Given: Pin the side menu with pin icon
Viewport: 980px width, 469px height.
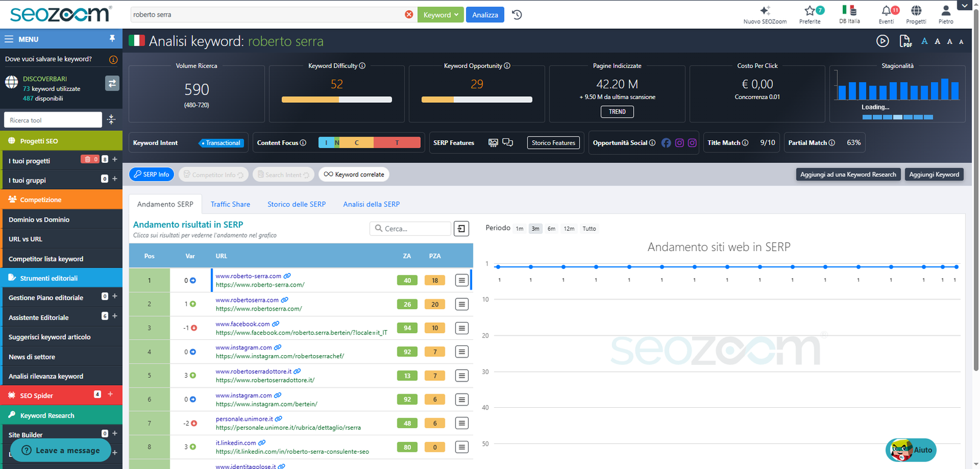Looking at the screenshot, I should tap(112, 39).
